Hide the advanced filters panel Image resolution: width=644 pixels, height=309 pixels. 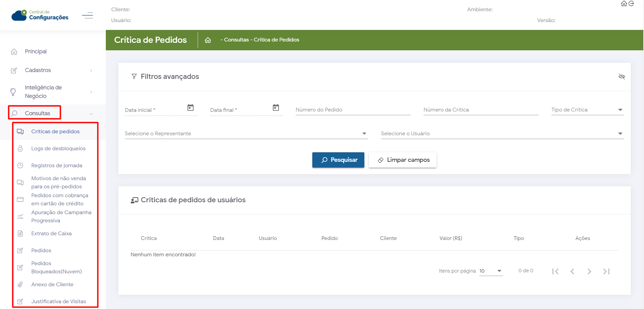tap(622, 76)
